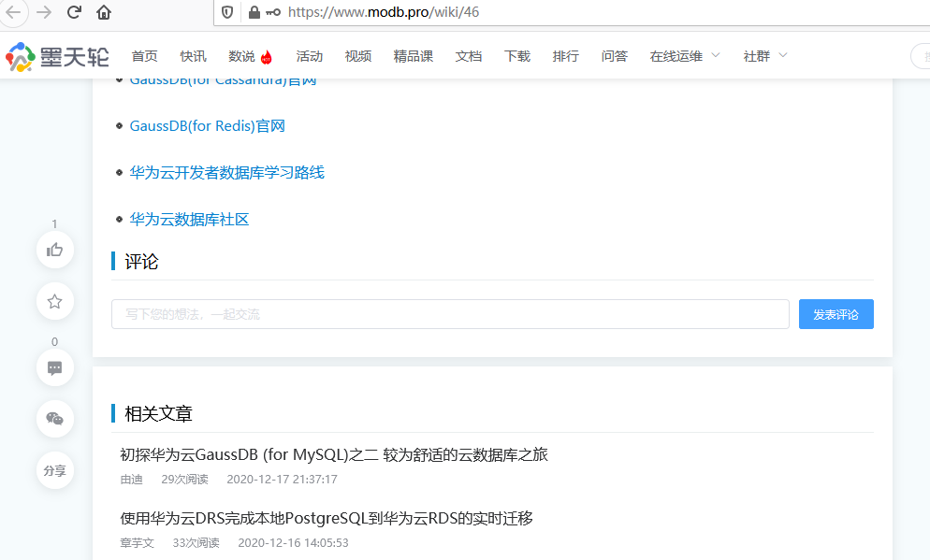Open the 下载 menu item
The width and height of the screenshot is (930, 560).
pos(517,56)
